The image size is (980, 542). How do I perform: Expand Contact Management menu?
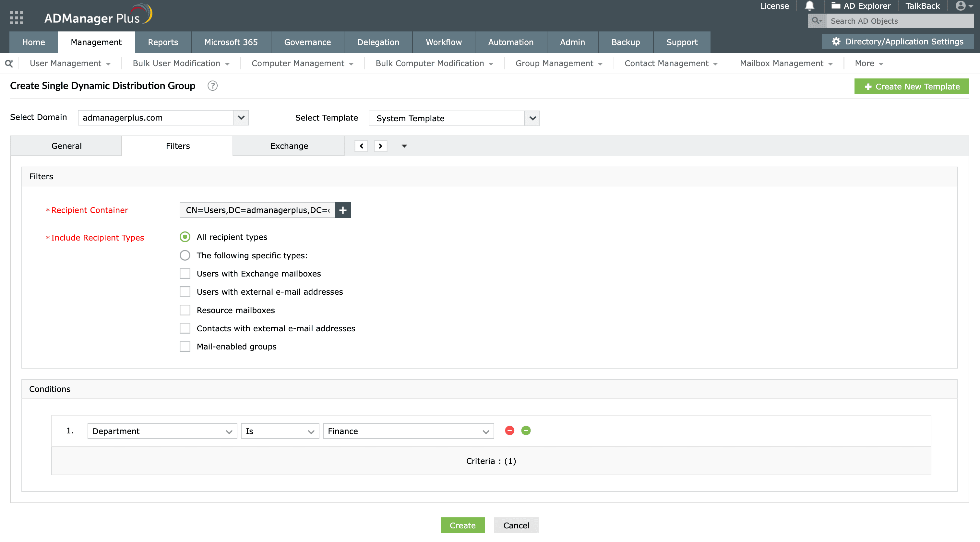(x=671, y=63)
